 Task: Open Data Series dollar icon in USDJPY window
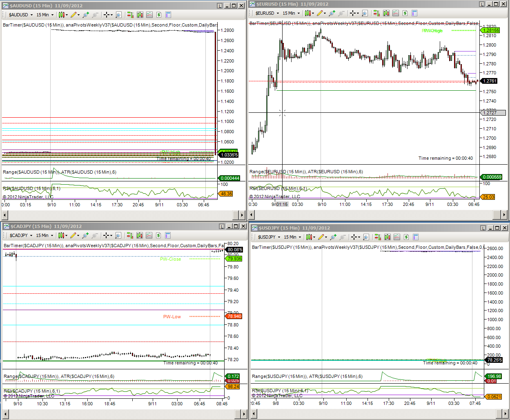pyautogui.click(x=406, y=237)
